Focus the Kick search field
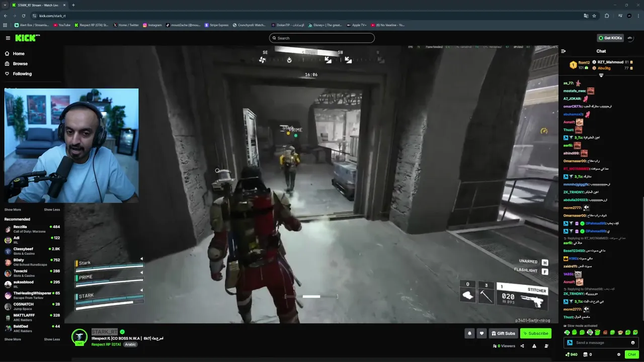Screen dimensions: 644x362 coord(322,38)
